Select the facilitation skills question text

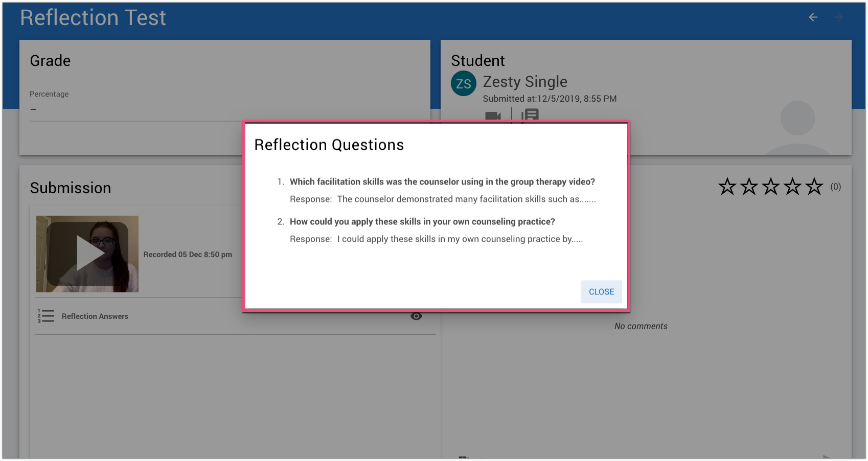(442, 182)
